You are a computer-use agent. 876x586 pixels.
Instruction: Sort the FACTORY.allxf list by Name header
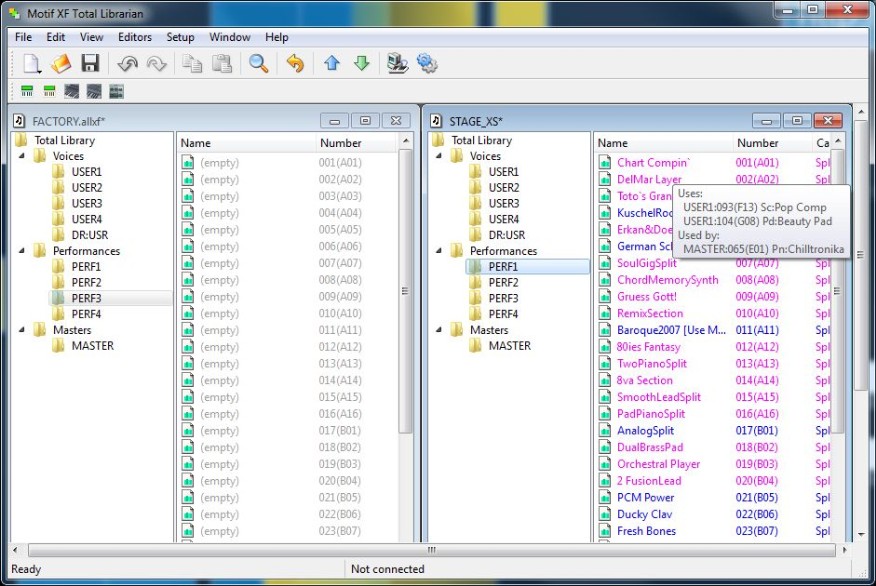click(x=247, y=143)
